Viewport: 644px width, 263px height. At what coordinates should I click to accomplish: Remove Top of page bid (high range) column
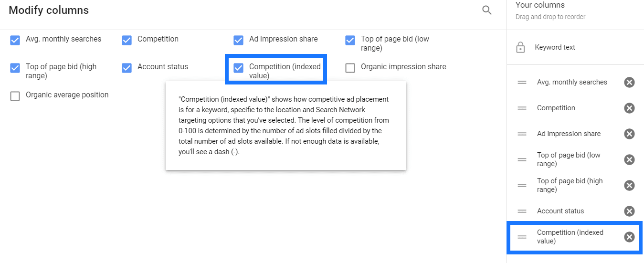pyautogui.click(x=629, y=185)
